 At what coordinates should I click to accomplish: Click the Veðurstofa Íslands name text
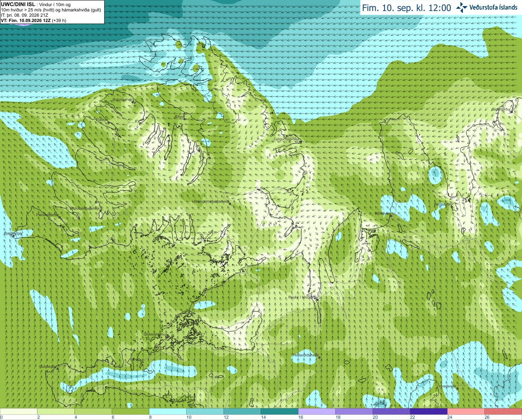tap(493, 7)
